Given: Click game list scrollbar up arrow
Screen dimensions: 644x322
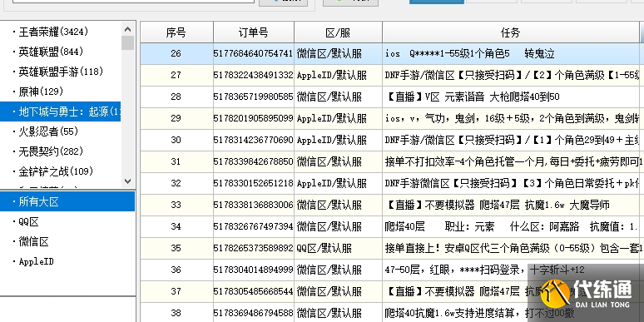Looking at the screenshot, I should point(128,29).
